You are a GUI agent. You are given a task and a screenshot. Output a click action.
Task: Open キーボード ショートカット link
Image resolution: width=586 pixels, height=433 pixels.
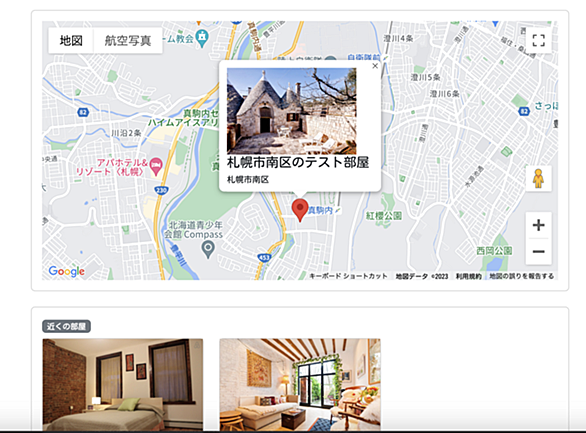(348, 276)
